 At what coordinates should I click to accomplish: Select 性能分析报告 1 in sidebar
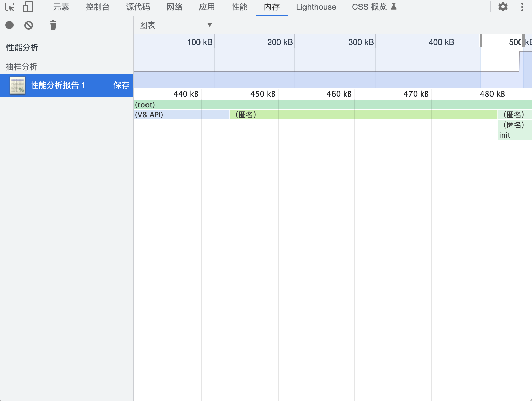[x=66, y=85]
